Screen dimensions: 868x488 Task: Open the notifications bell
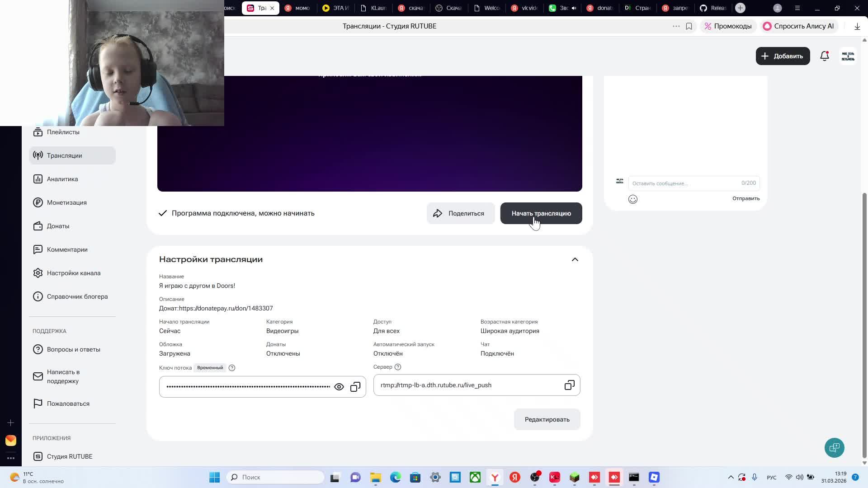click(824, 56)
